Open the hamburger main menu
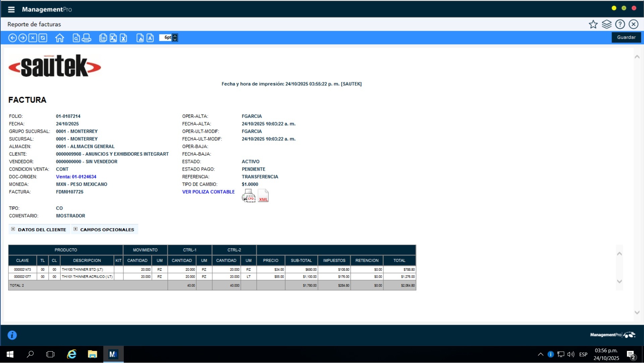Screen dimensions: 644x363 click(11, 9)
